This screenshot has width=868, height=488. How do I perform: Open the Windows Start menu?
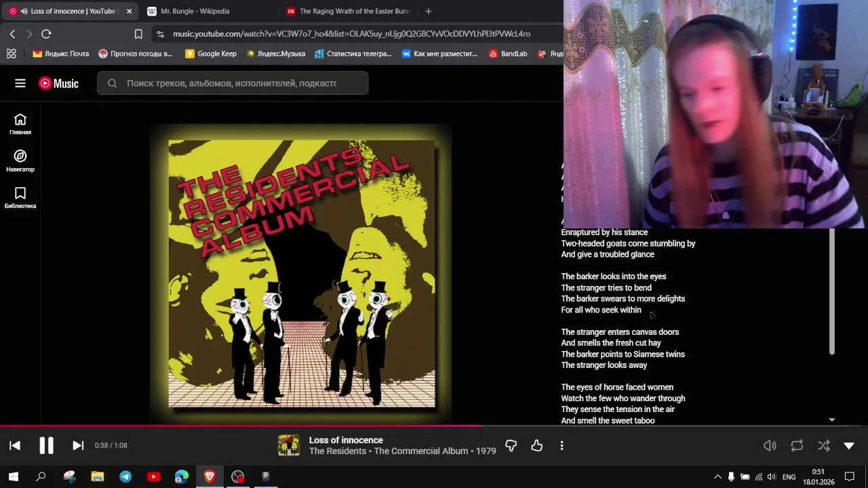click(13, 476)
